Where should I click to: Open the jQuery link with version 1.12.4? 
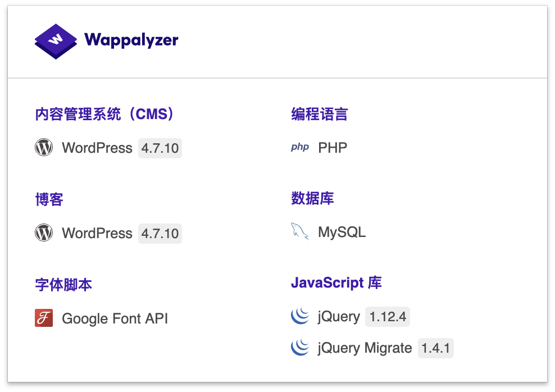coord(339,316)
